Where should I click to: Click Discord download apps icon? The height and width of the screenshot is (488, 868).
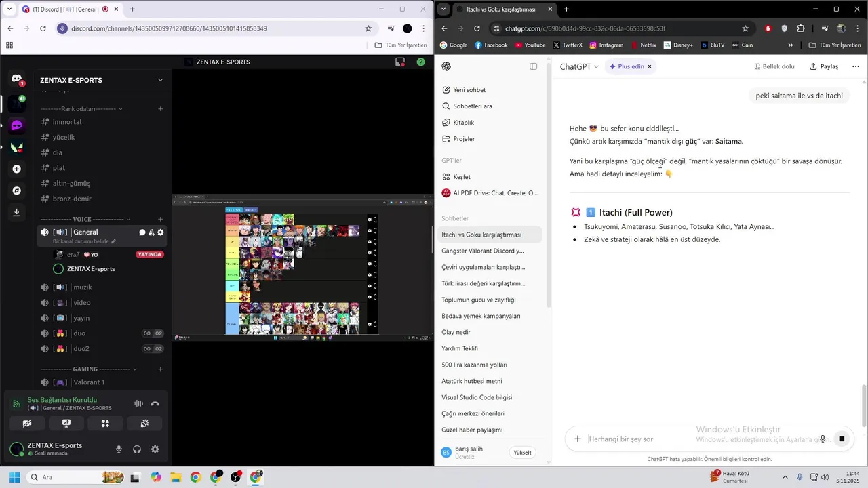coord(17,212)
